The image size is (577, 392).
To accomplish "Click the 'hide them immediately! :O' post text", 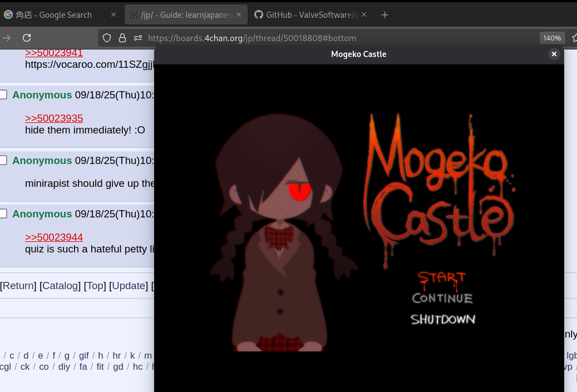I will [85, 130].
